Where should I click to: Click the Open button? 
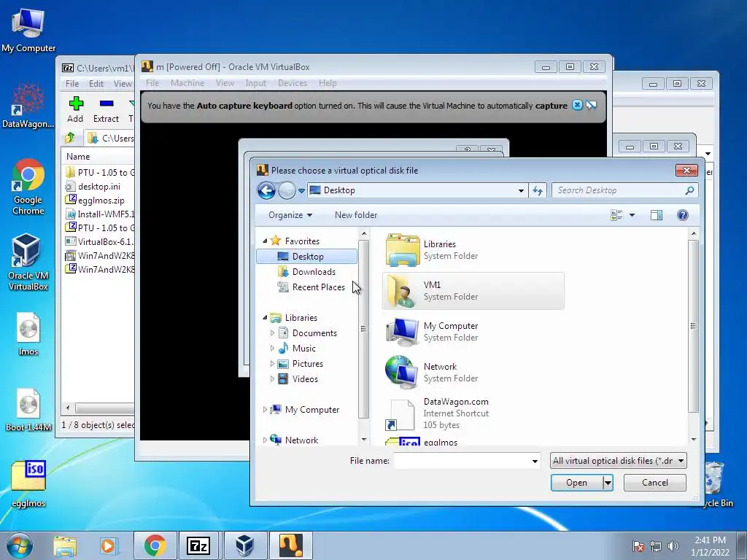click(x=576, y=483)
